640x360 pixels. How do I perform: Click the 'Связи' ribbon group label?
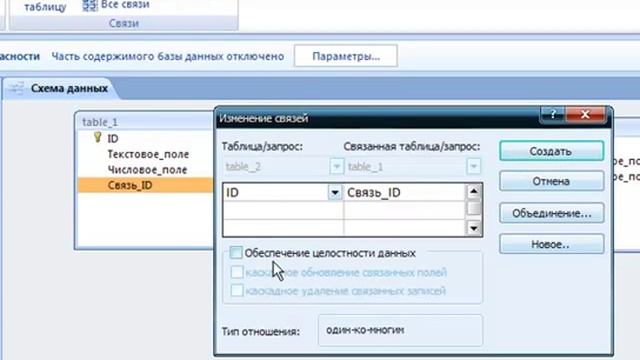click(x=124, y=23)
